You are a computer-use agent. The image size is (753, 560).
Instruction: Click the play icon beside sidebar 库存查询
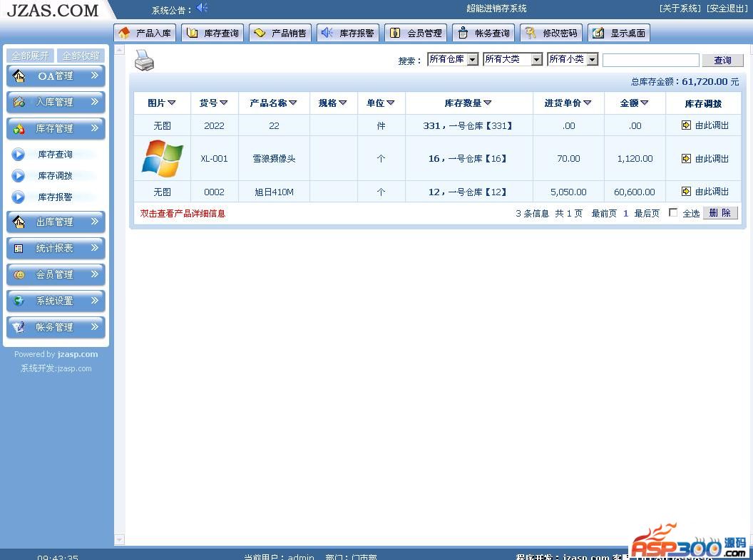point(19,154)
